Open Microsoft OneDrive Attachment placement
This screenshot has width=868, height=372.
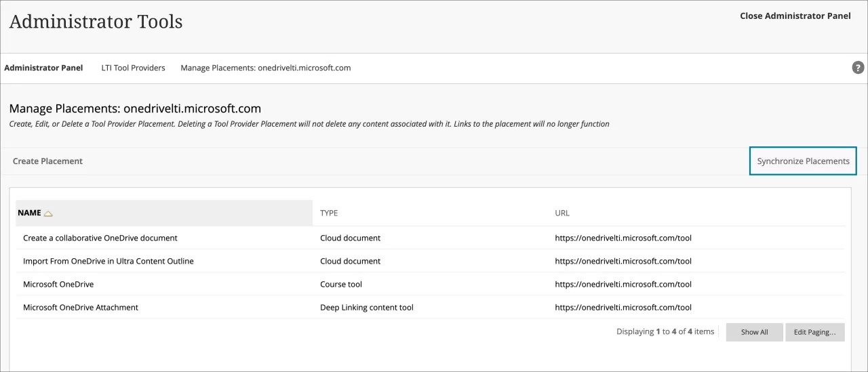coord(80,307)
